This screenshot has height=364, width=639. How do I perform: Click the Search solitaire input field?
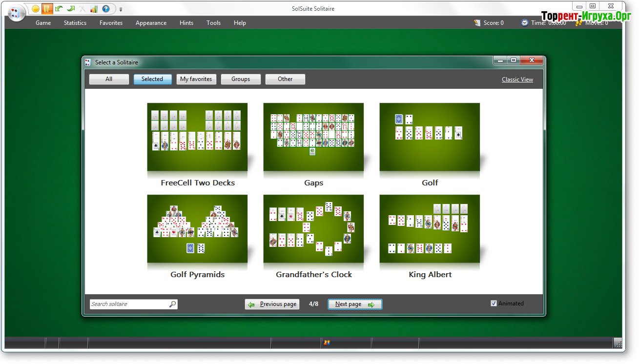tap(129, 304)
